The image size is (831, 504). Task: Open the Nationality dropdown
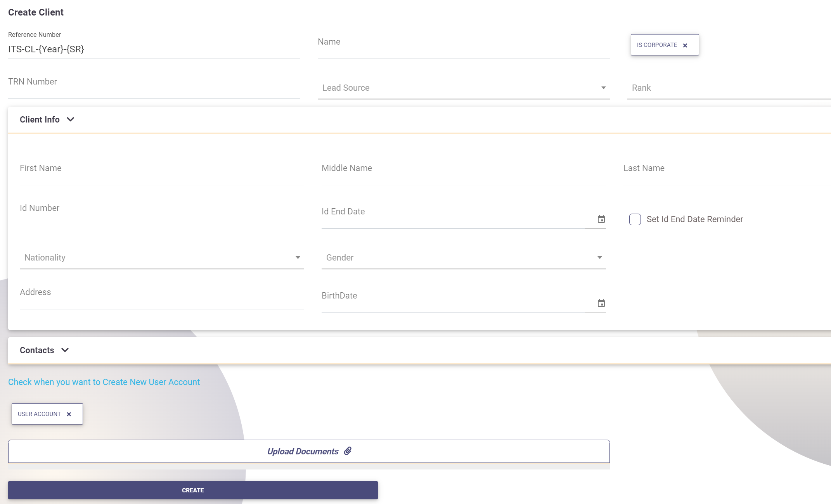click(x=161, y=258)
